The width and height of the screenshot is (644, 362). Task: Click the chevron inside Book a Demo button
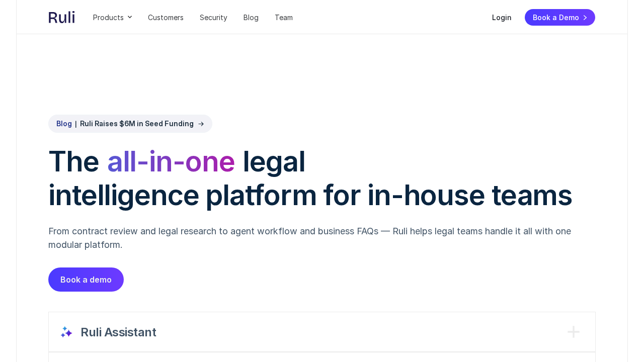[586, 17]
